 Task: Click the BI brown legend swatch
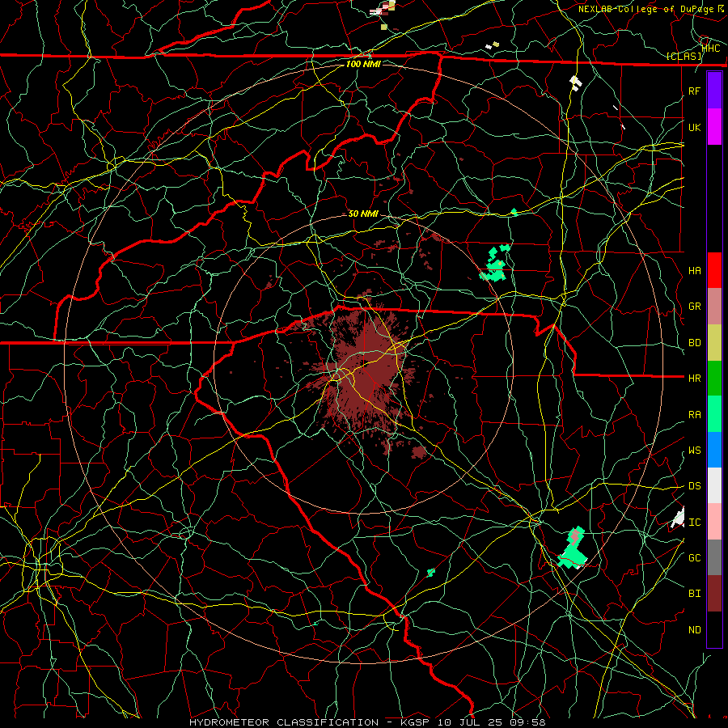pyautogui.click(x=714, y=594)
